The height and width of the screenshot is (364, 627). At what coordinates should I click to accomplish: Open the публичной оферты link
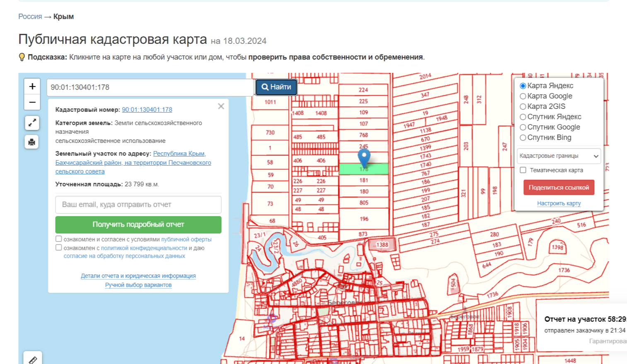[186, 239]
